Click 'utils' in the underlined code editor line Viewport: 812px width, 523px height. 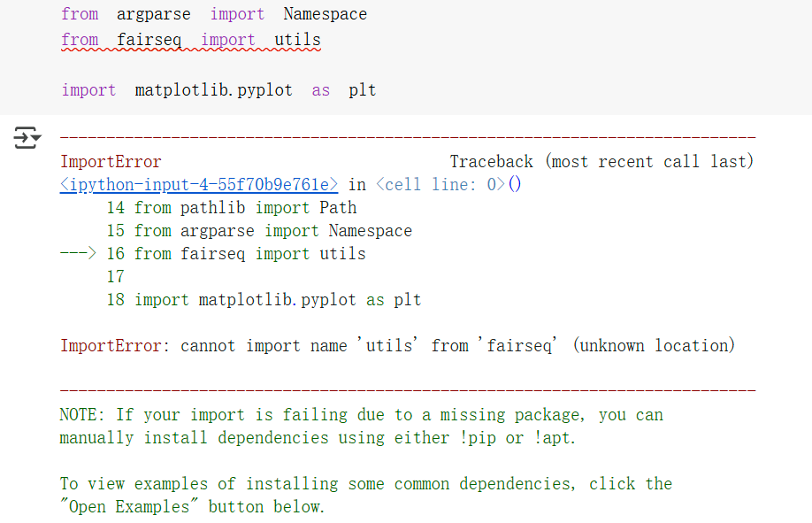click(297, 40)
